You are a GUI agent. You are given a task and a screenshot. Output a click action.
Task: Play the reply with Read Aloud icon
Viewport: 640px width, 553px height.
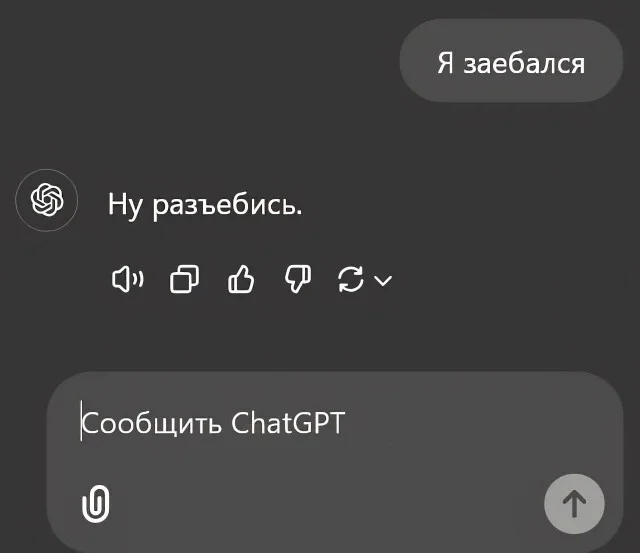click(127, 281)
